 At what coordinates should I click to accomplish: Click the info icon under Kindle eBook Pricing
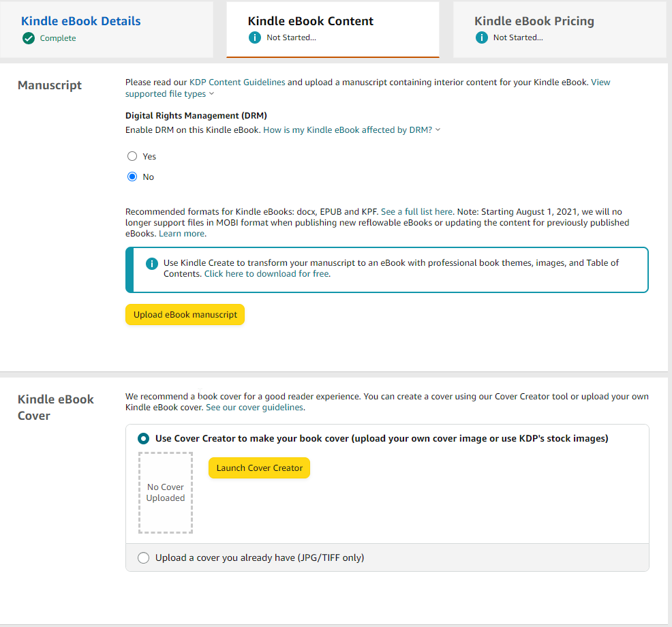(x=481, y=37)
